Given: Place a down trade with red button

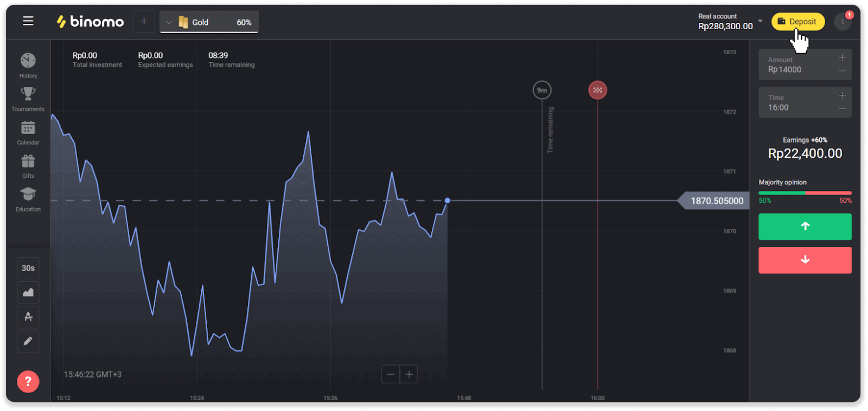Looking at the screenshot, I should point(805,260).
